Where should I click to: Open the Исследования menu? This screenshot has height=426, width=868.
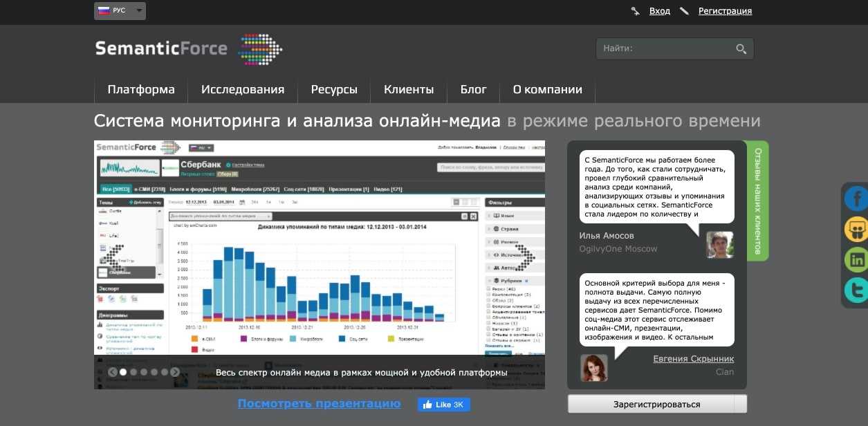pyautogui.click(x=243, y=90)
